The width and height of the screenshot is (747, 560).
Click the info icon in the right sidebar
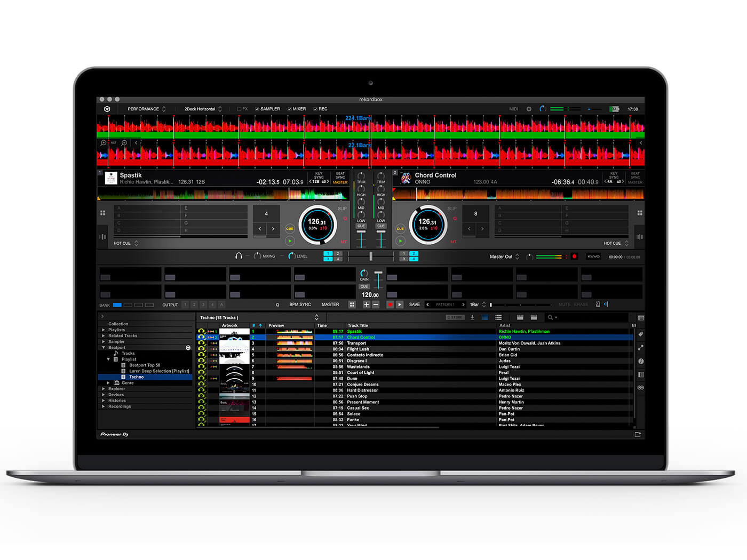coord(640,361)
